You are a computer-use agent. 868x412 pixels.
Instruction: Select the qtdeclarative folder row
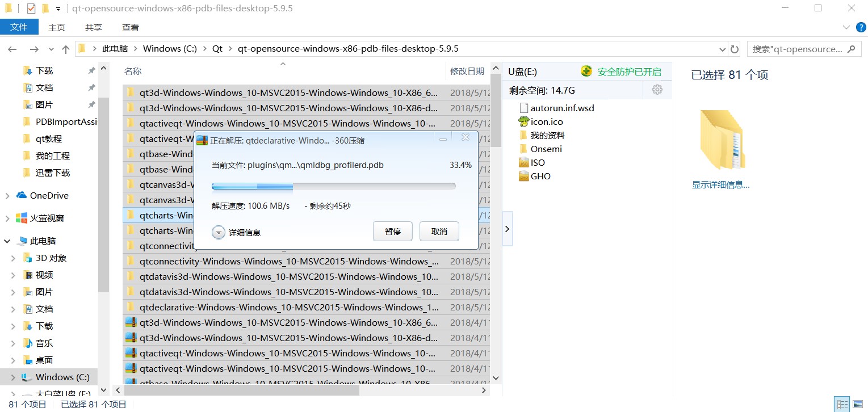306,307
